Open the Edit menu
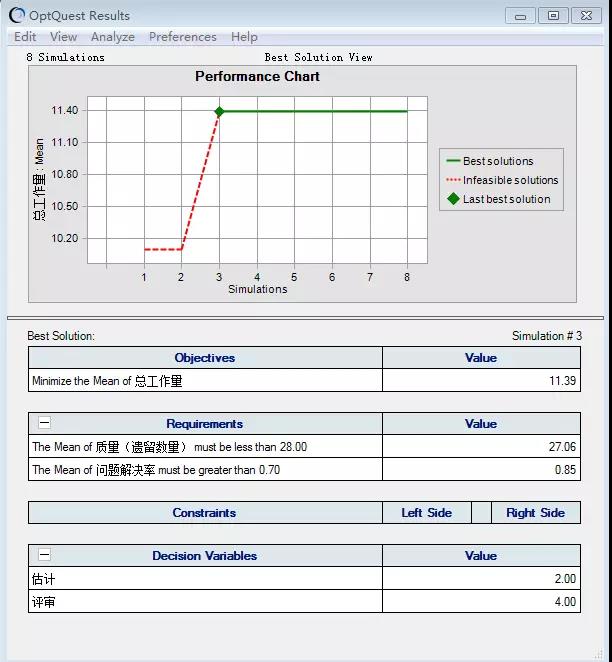This screenshot has width=612, height=662. coord(25,37)
